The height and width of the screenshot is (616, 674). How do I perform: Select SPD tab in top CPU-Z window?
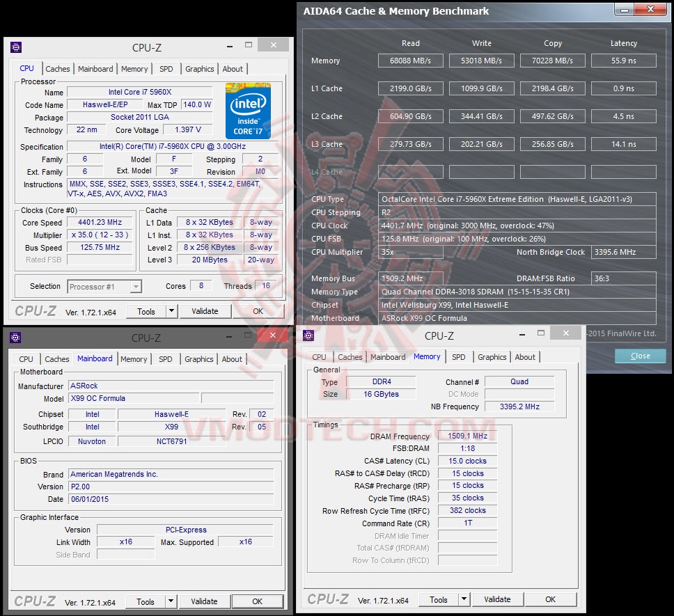point(166,69)
